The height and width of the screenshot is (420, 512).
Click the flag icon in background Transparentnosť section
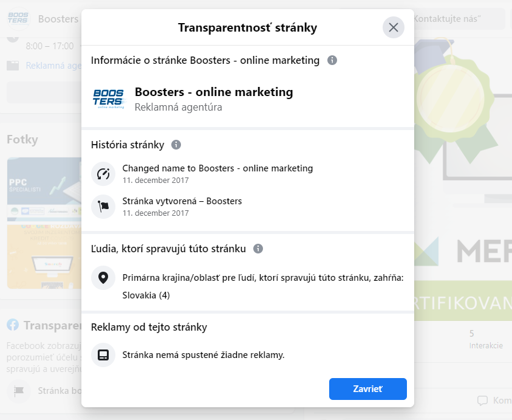pos(19,391)
